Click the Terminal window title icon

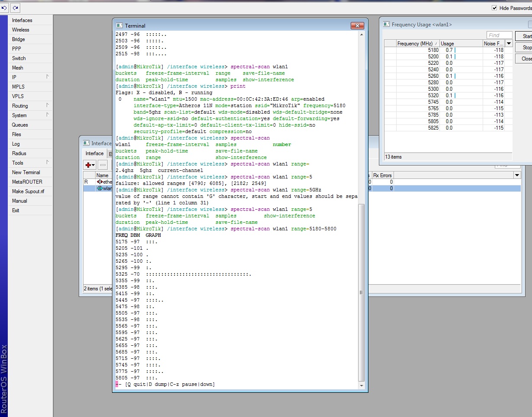point(120,26)
